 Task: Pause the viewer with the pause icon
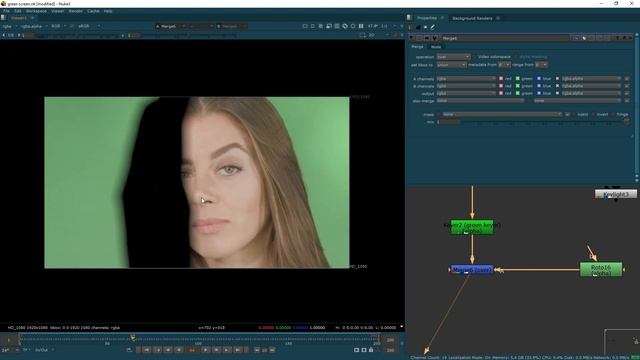click(x=361, y=26)
